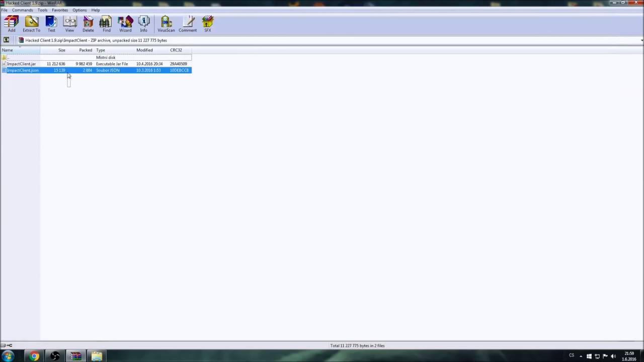Image resolution: width=644 pixels, height=362 pixels.
Task: Click the status bar total bytes text
Action: tap(357, 345)
